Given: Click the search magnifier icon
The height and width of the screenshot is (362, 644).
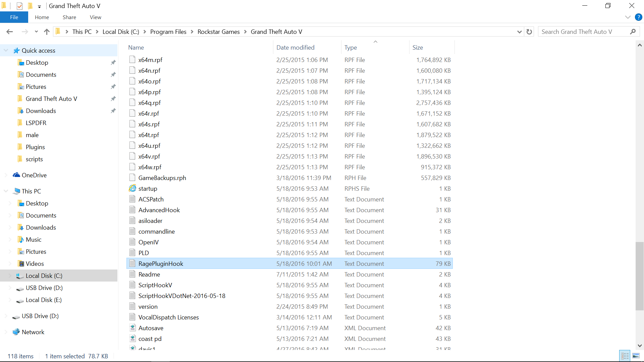Looking at the screenshot, I should click(633, 32).
